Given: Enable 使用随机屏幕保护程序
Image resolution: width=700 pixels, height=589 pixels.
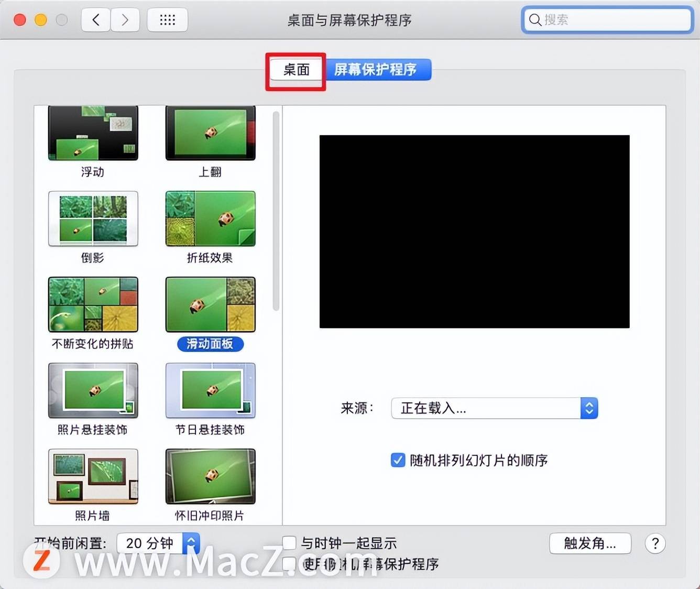Looking at the screenshot, I should [289, 564].
